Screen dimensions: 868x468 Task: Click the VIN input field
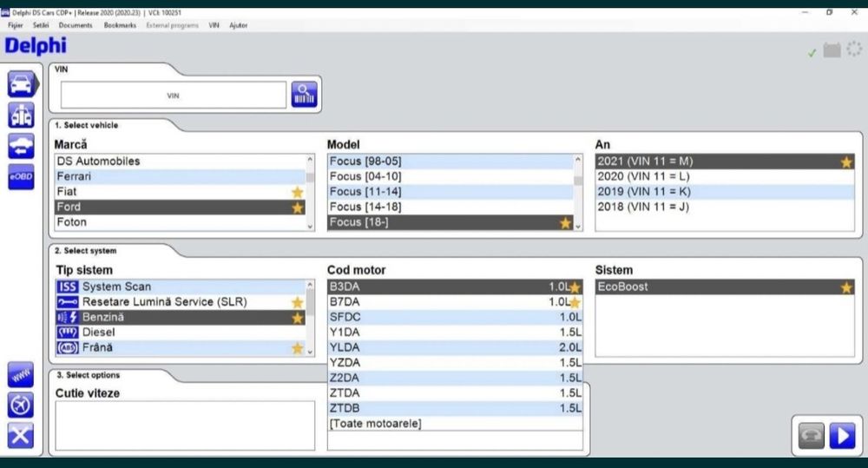[174, 96]
